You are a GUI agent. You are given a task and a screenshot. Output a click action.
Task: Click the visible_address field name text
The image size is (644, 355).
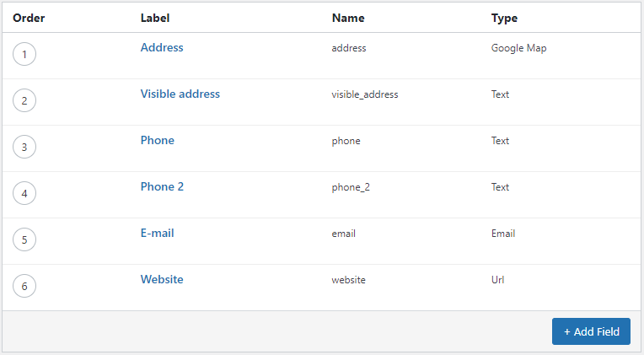tap(365, 94)
